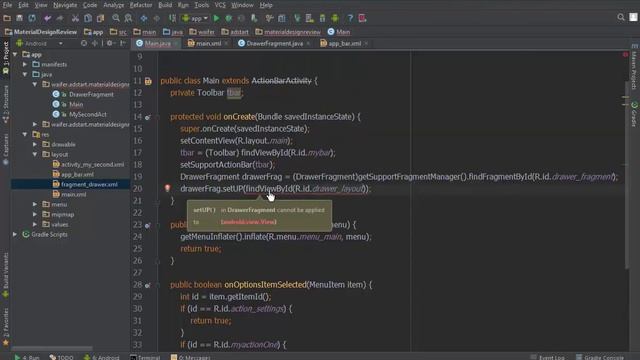Run the app with green play icon

coord(216,18)
